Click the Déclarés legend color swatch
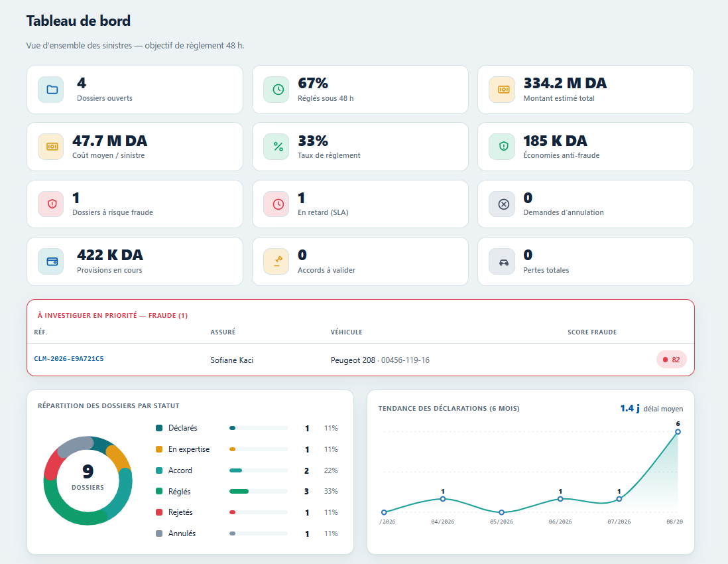Image resolution: width=728 pixels, height=564 pixels. (159, 428)
